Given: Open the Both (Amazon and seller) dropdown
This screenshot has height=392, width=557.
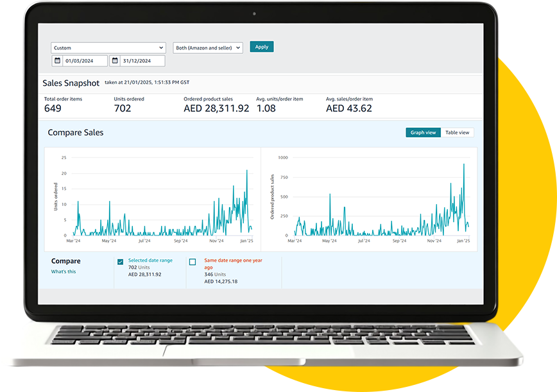Looking at the screenshot, I should (208, 47).
